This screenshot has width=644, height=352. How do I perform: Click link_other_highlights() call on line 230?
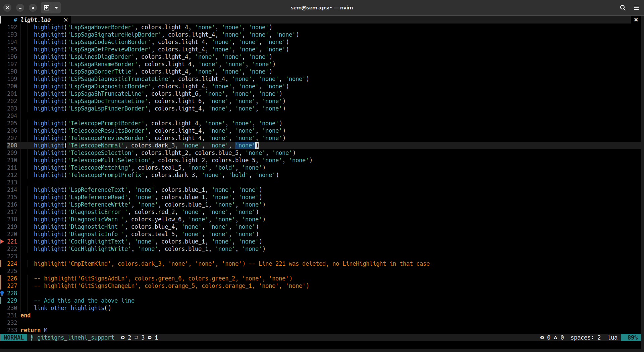tap(72, 308)
